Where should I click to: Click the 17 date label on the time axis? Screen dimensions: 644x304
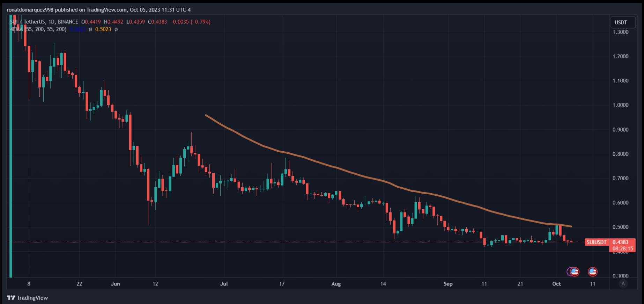pyautogui.click(x=282, y=284)
